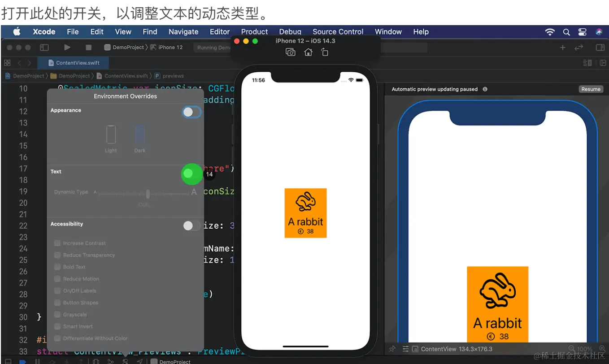This screenshot has width=609, height=364.
Task: Tick the On/Off Labels checkbox
Action: click(57, 290)
